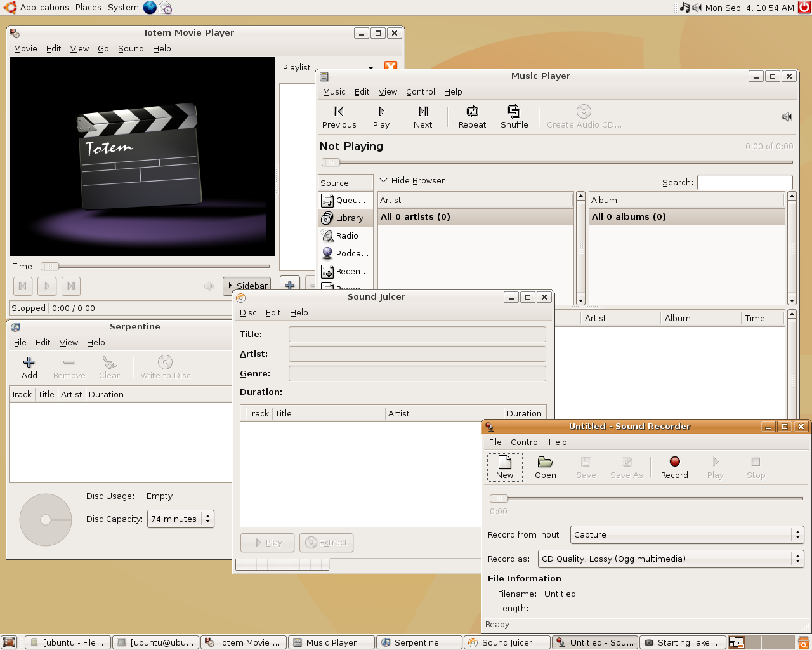The image size is (812, 650).
Task: Select Radio in the Source list
Action: (345, 235)
